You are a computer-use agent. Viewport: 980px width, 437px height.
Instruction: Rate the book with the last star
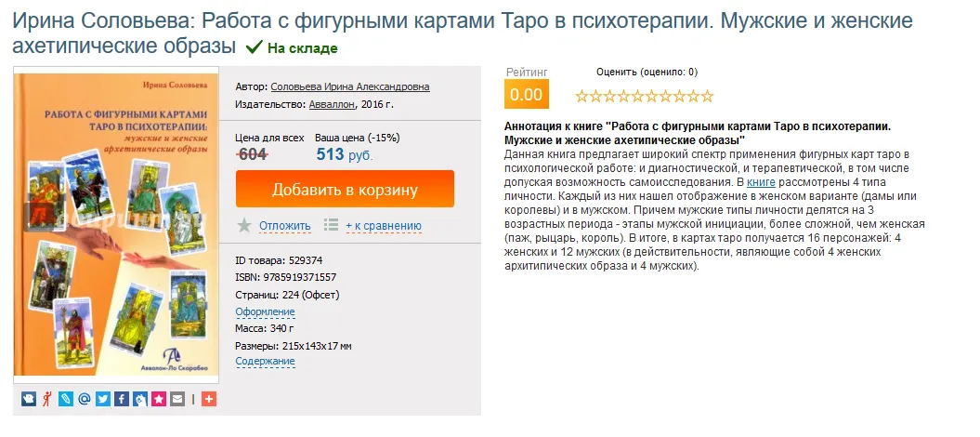pyautogui.click(x=707, y=96)
